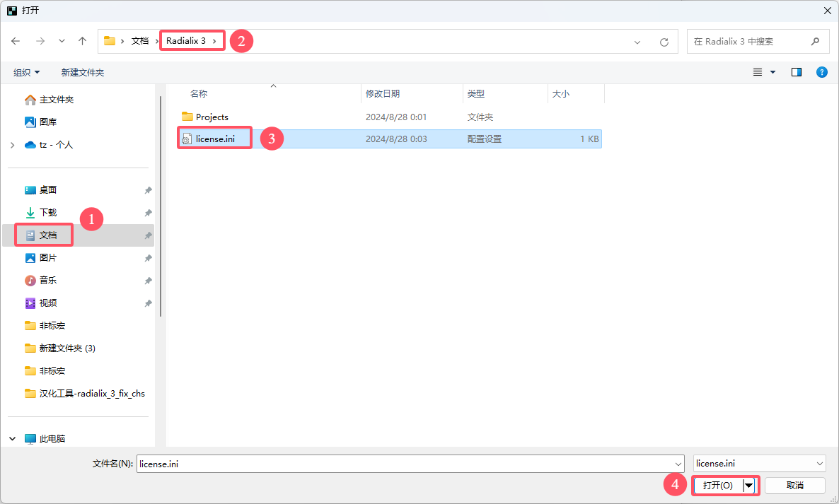Click date 2024/8/28 0:03 of license.ini
The width and height of the screenshot is (839, 504).
[396, 139]
